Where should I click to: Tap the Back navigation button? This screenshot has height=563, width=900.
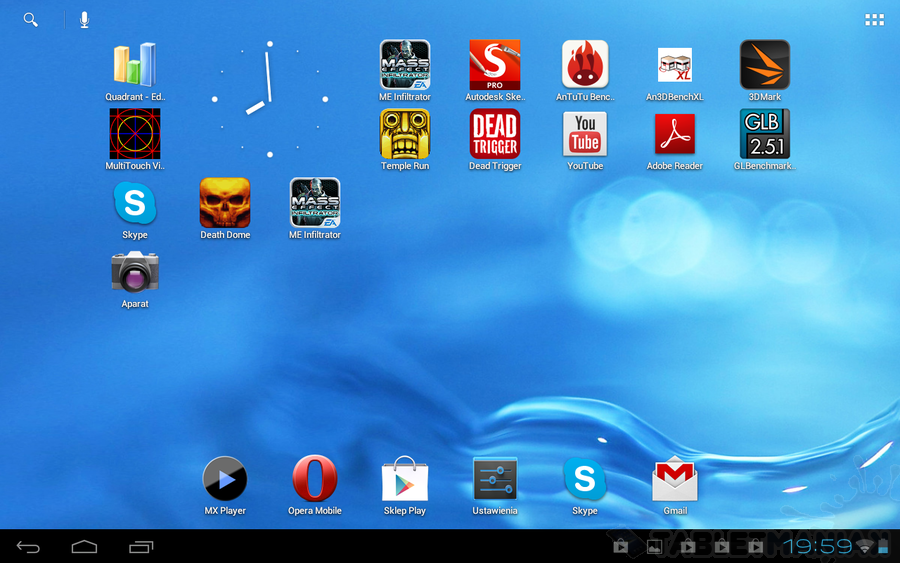[28, 547]
